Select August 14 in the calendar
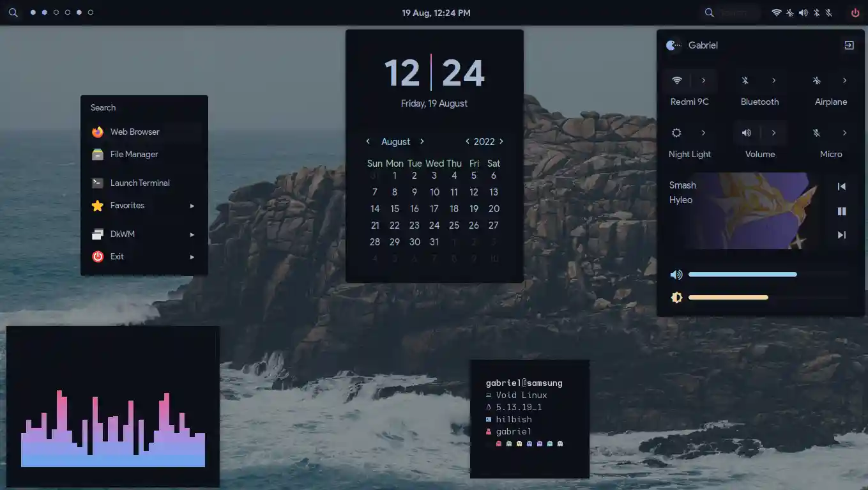 (375, 208)
